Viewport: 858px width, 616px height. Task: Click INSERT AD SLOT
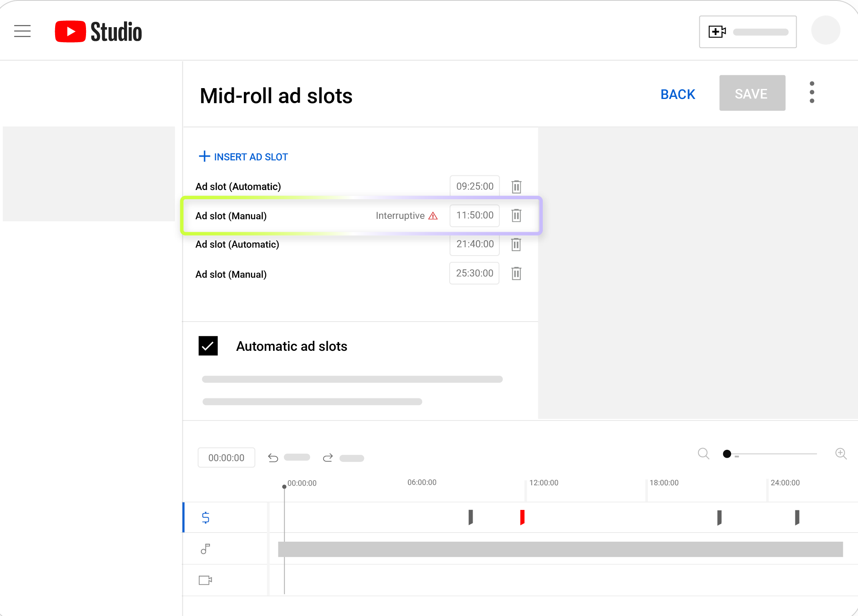(x=243, y=157)
